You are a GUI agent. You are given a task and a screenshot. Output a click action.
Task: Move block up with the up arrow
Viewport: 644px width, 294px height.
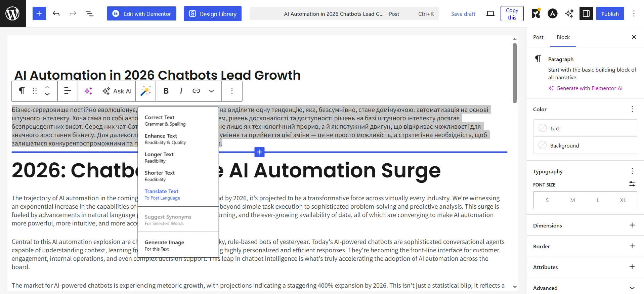point(47,87)
